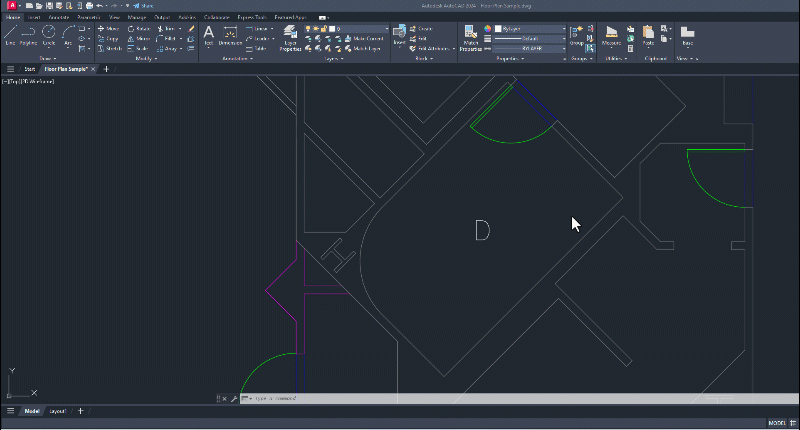This screenshot has height=430, width=800.
Task: Select the Measure utility
Action: (612, 35)
